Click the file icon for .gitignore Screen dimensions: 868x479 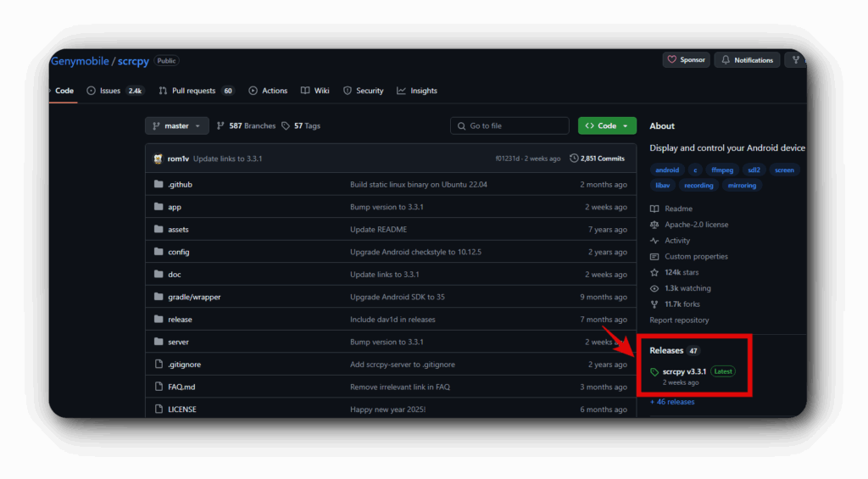tap(159, 364)
